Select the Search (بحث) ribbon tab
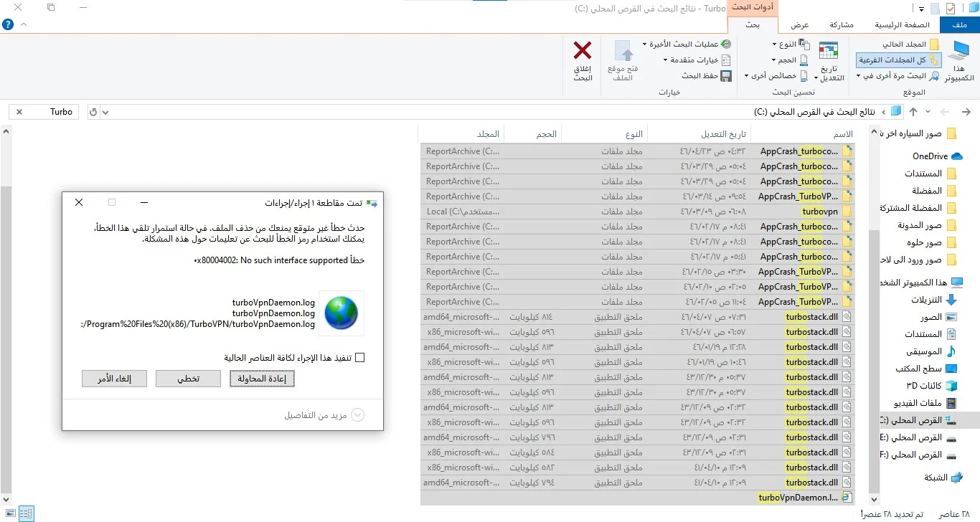The height and width of the screenshot is (522, 980). 752,25
